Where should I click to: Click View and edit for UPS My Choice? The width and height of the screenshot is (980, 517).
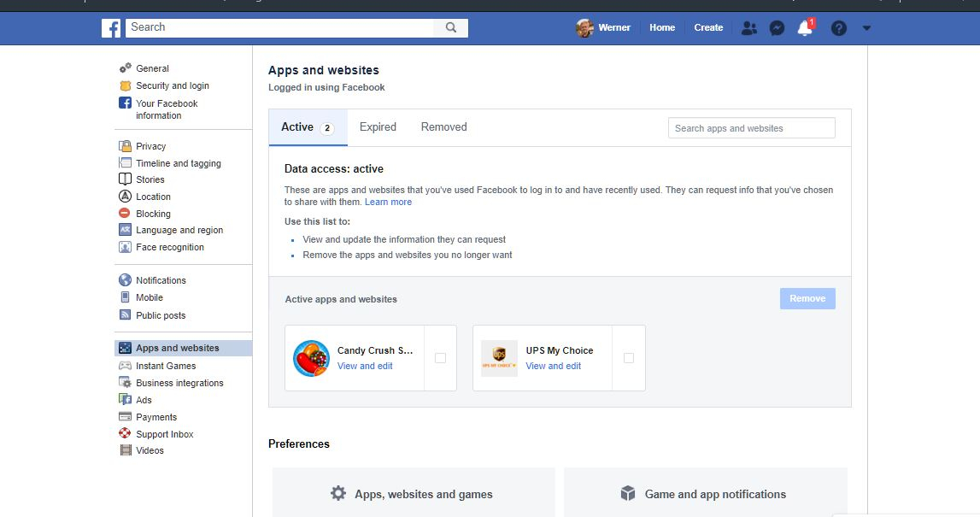tap(553, 367)
